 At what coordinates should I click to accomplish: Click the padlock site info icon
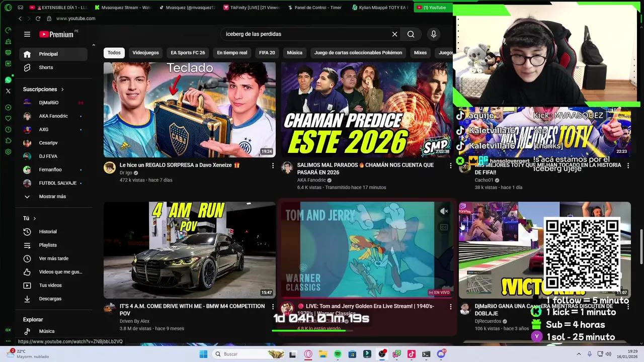(49, 19)
